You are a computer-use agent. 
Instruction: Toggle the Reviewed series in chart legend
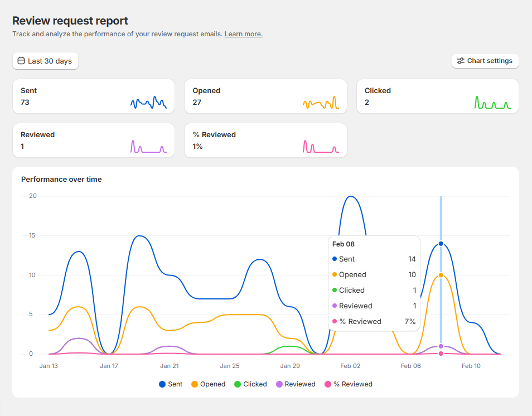point(295,384)
